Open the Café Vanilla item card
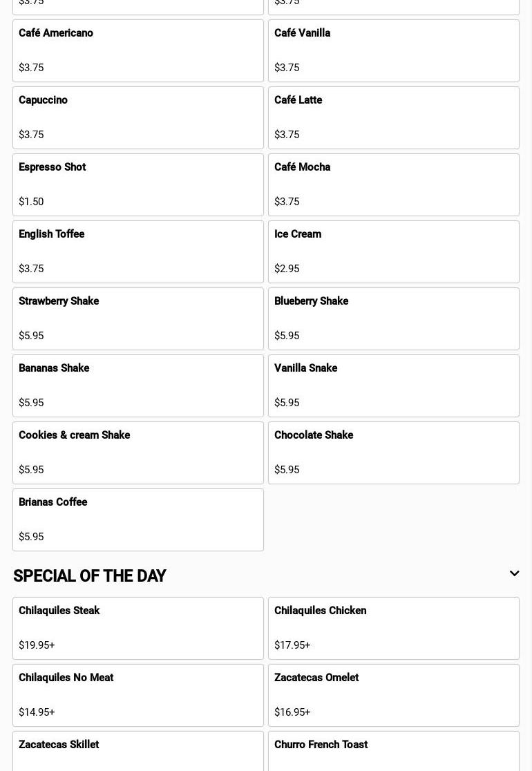This screenshot has height=771, width=532. (x=394, y=50)
